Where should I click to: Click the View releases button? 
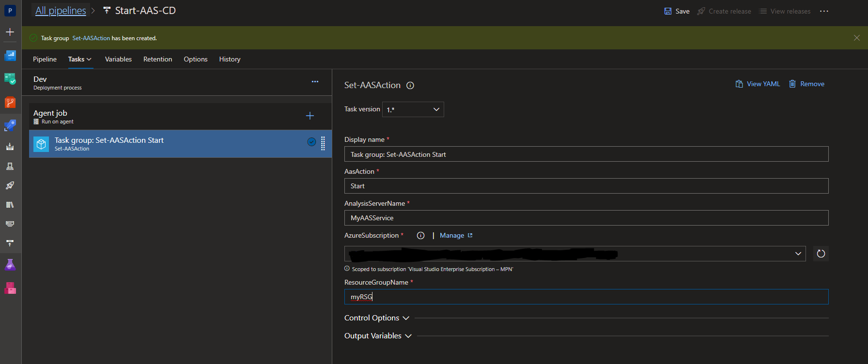tap(785, 11)
